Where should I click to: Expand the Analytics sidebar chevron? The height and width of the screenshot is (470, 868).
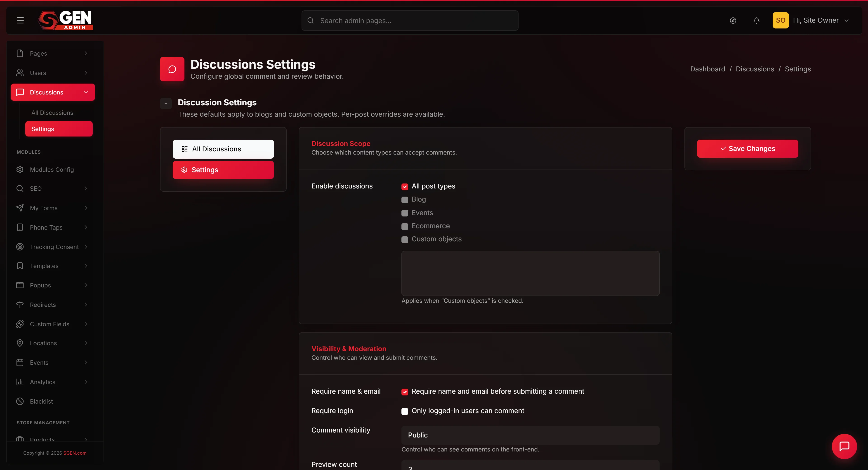86,382
